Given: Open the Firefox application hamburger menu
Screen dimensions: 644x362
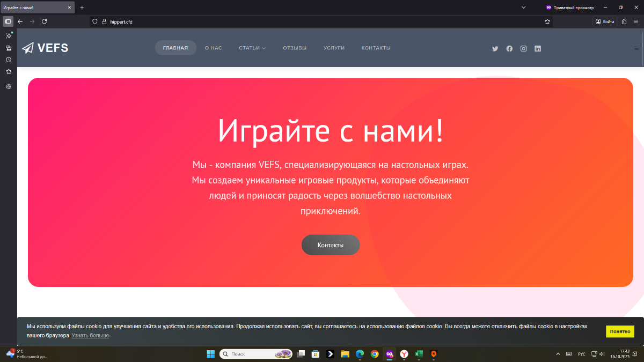Looking at the screenshot, I should (636, 21).
